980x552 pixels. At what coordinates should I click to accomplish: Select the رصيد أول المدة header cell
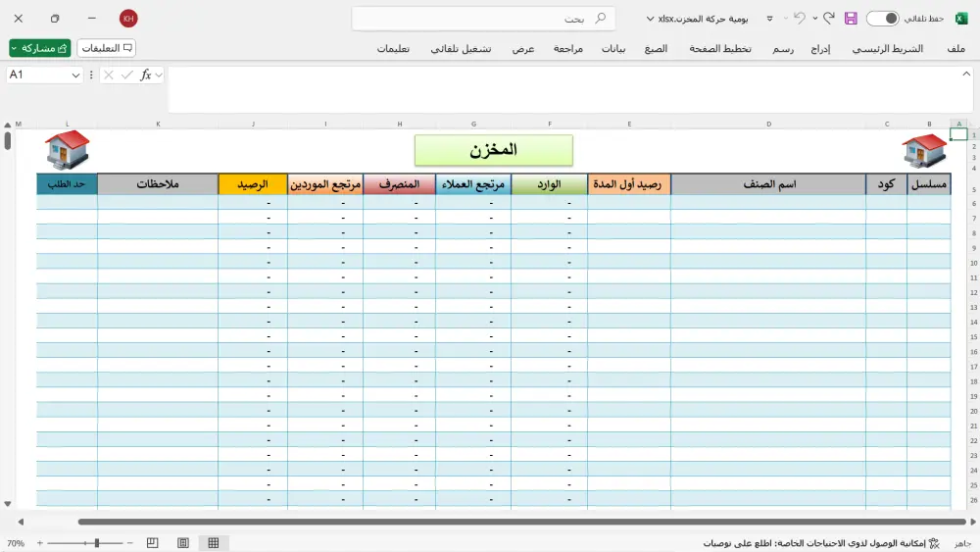click(629, 184)
